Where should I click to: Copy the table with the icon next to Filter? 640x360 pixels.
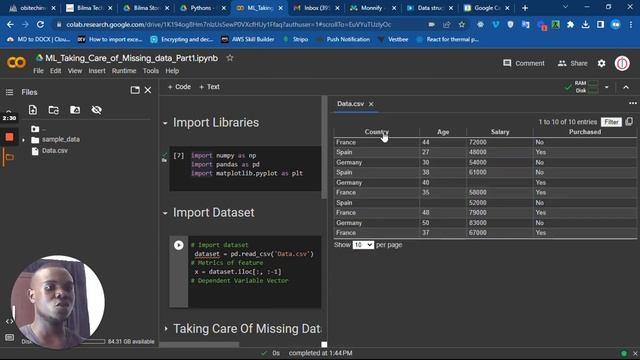click(x=629, y=122)
